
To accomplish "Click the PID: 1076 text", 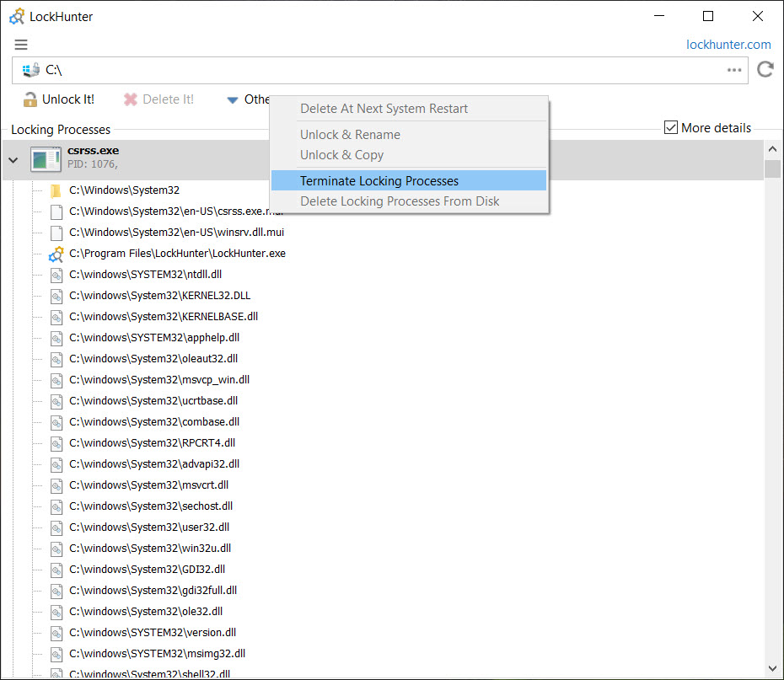I will [x=93, y=164].
